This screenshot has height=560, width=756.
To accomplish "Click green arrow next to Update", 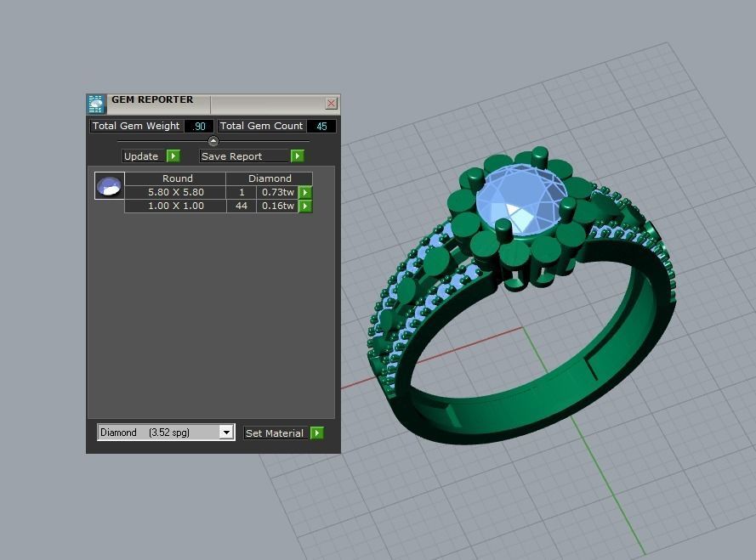I will [x=173, y=156].
